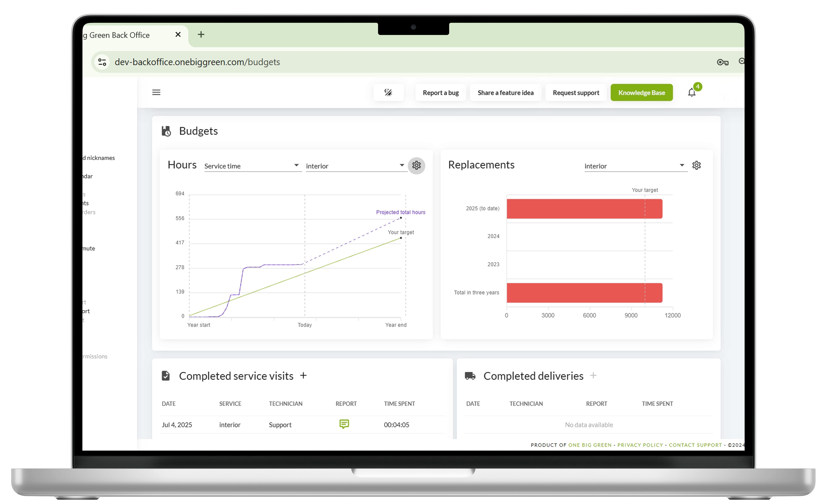Toggle the theme magic-wand icon button

coord(388,92)
